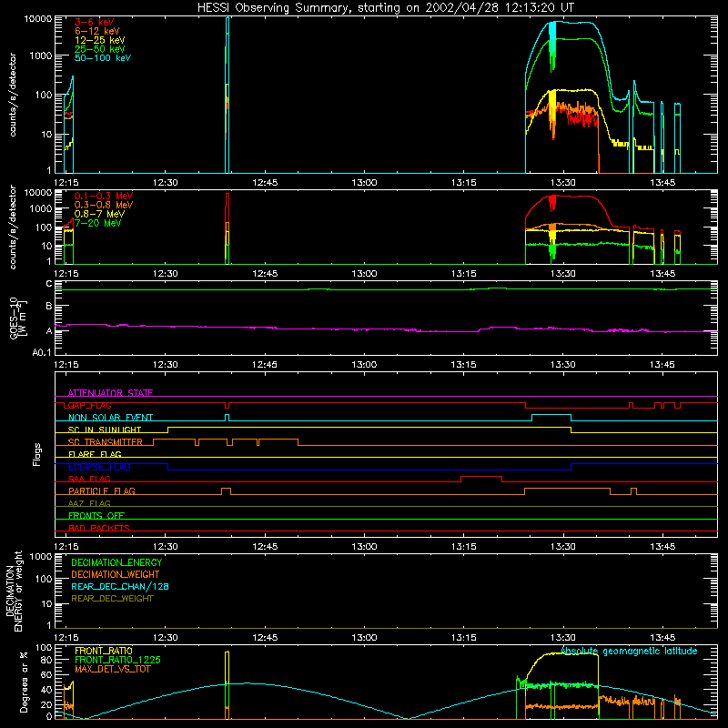This screenshot has height=728, width=728.
Task: Click the REAR_DEC_WEIGHT legend label
Action: pos(112,599)
